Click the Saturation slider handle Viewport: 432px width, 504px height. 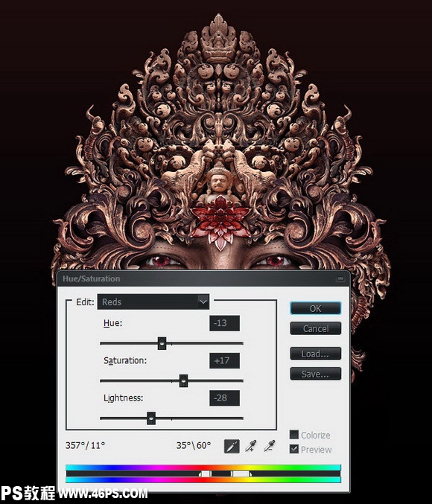point(183,381)
